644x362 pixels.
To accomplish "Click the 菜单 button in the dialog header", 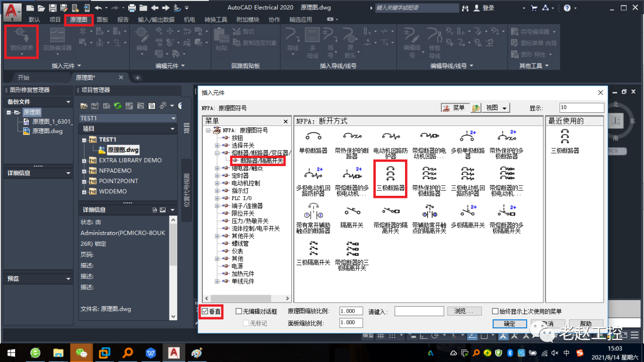I will tap(455, 108).
